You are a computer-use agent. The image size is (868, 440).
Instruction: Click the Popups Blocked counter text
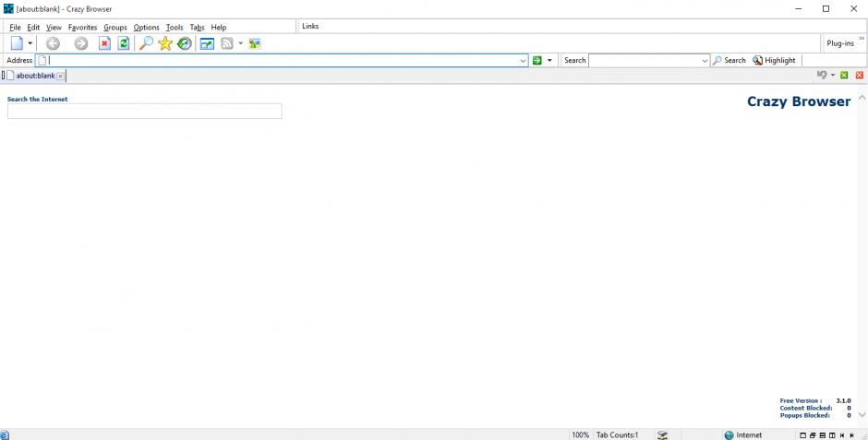point(814,415)
